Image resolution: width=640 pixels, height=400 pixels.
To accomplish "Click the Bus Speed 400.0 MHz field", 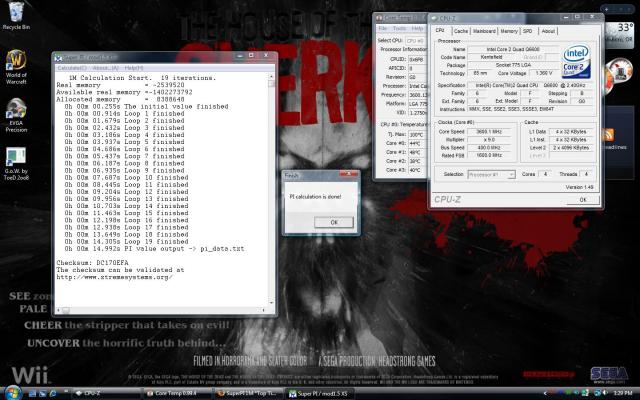I will tap(489, 148).
